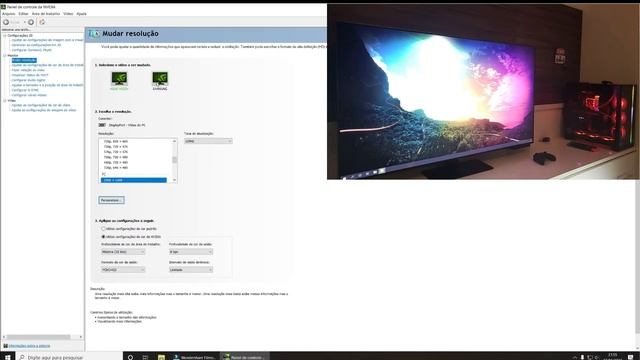Image resolution: width=640 pixels, height=360 pixels.
Task: Click the resolution list scroll-up arrow
Action: [x=175, y=141]
